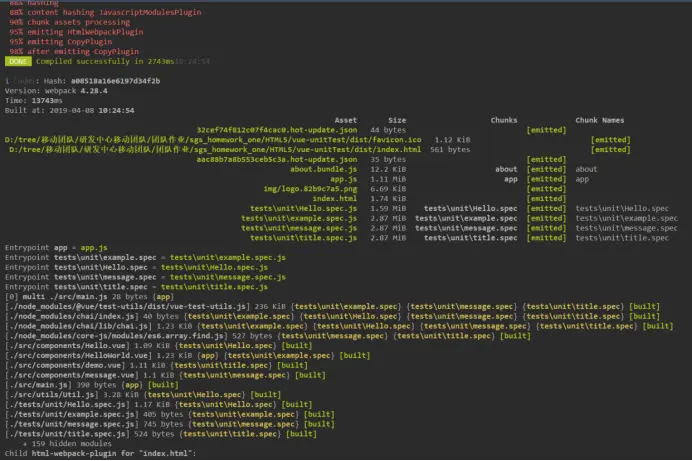
Task: Click '98% after emitting CopyPlugin' line
Action: [74, 52]
